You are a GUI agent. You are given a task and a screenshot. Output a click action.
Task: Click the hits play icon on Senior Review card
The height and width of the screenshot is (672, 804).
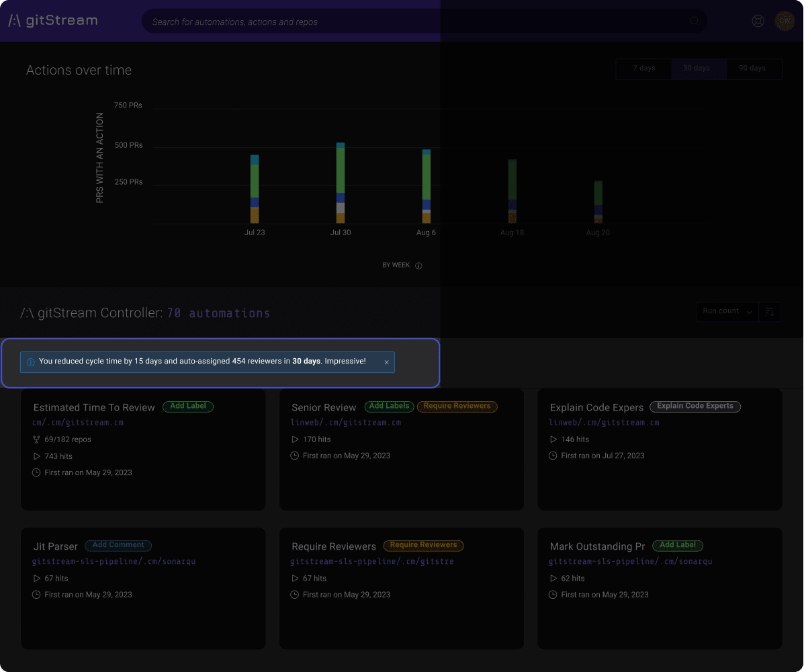(x=294, y=439)
